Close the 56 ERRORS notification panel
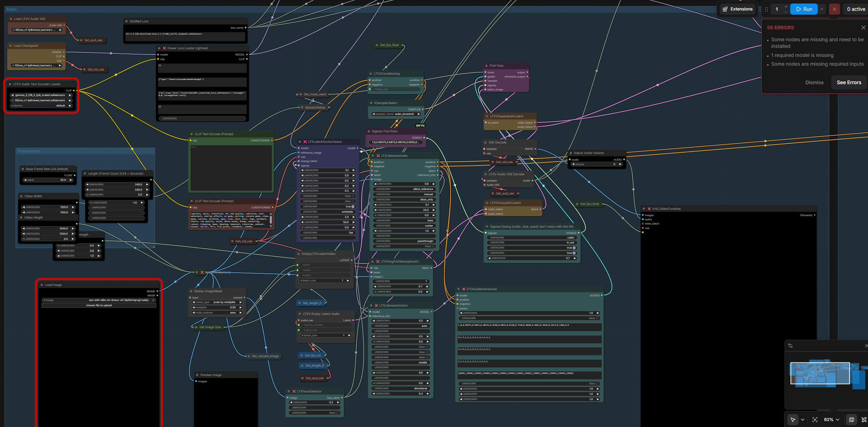The width and height of the screenshot is (868, 427). point(863,28)
